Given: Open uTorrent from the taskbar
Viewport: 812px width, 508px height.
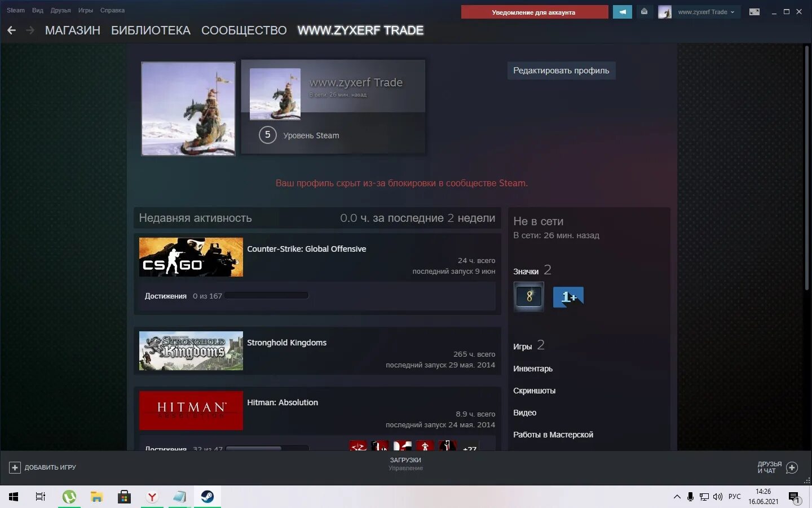Looking at the screenshot, I should 69,497.
